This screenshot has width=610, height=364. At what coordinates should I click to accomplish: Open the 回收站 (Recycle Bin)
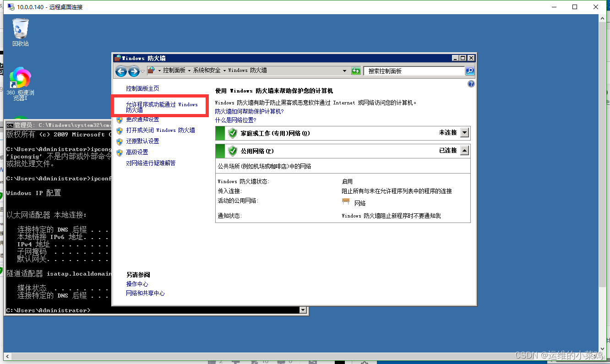pos(20,28)
